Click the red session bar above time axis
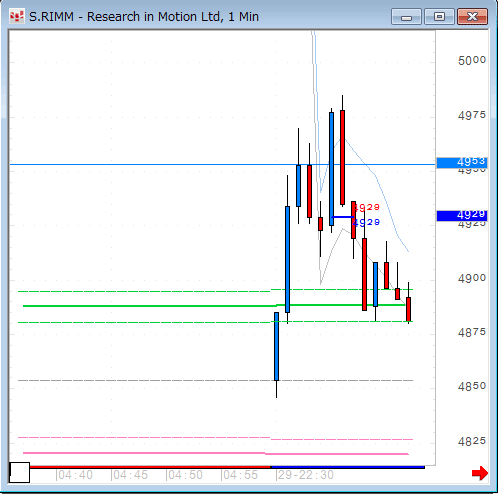The image size is (498, 494). [x=150, y=467]
